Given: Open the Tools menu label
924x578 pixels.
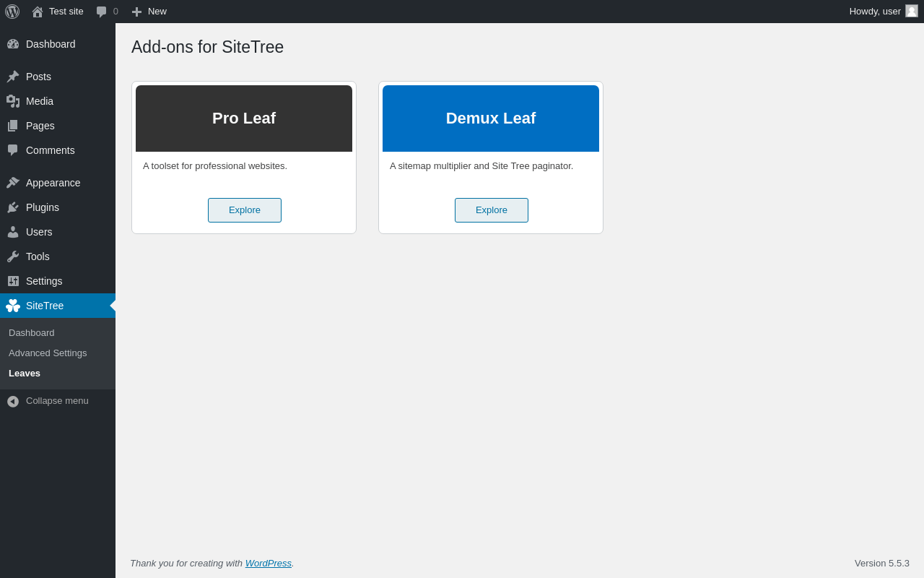Looking at the screenshot, I should [x=38, y=256].
